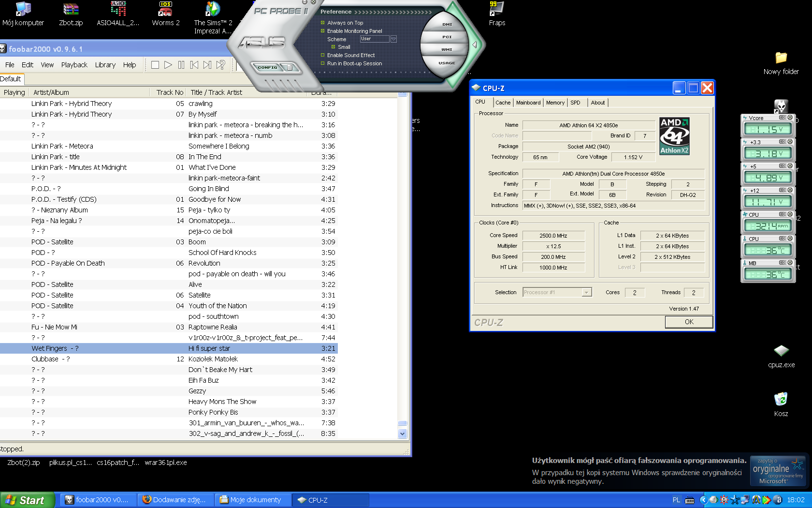The height and width of the screenshot is (508, 812).
Task: Close the CPU temperature sensor widget
Action: (x=790, y=239)
